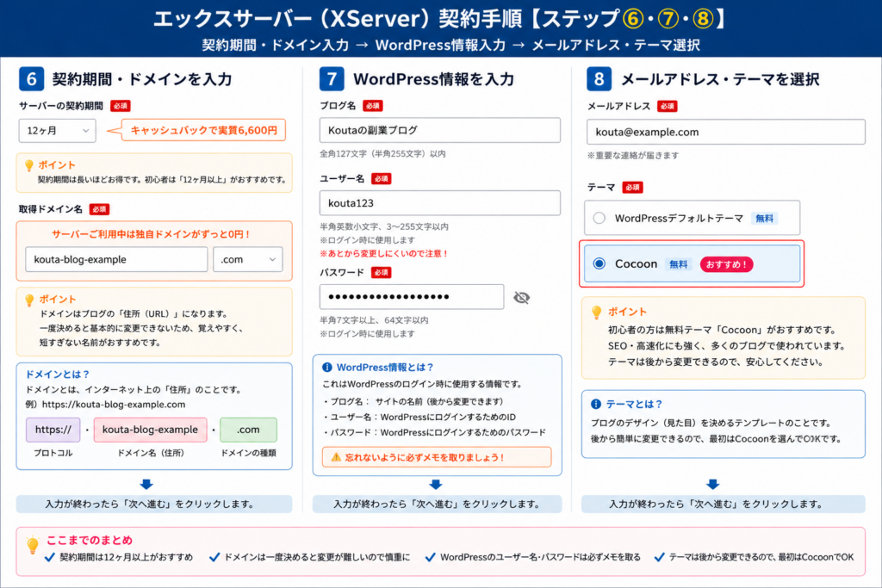The image size is (882, 588).
Task: Click the 必須 badge next to ブログ名
Action: (x=373, y=106)
